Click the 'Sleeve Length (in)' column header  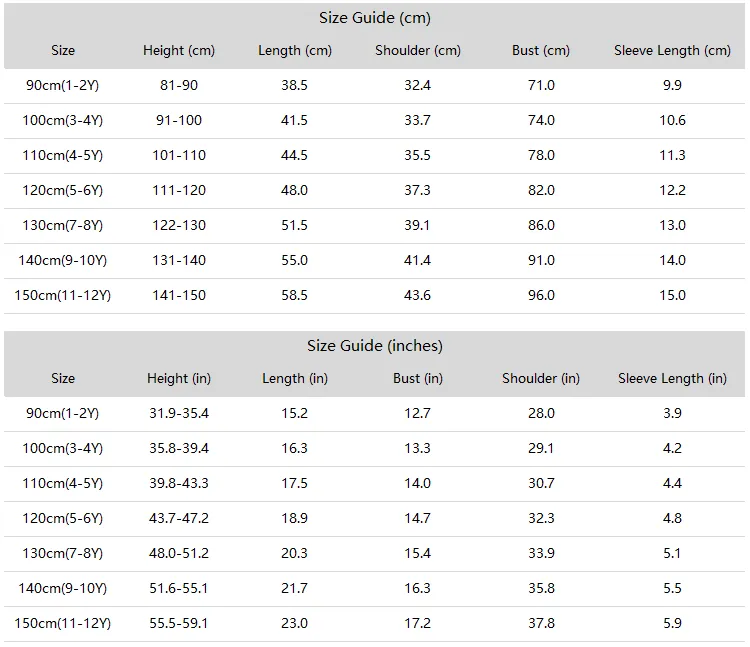coord(672,378)
